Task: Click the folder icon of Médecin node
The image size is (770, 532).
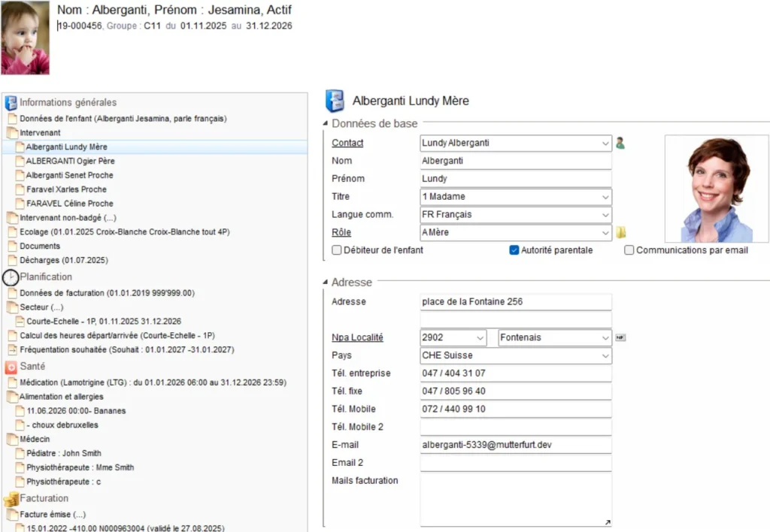Action: 12,440
